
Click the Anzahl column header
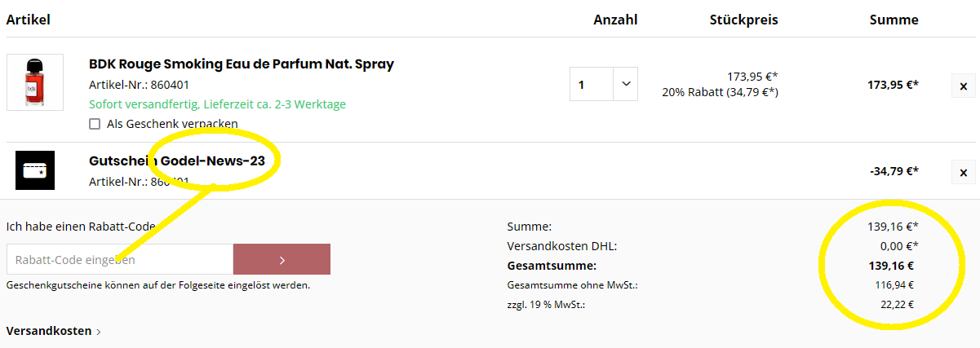click(615, 20)
